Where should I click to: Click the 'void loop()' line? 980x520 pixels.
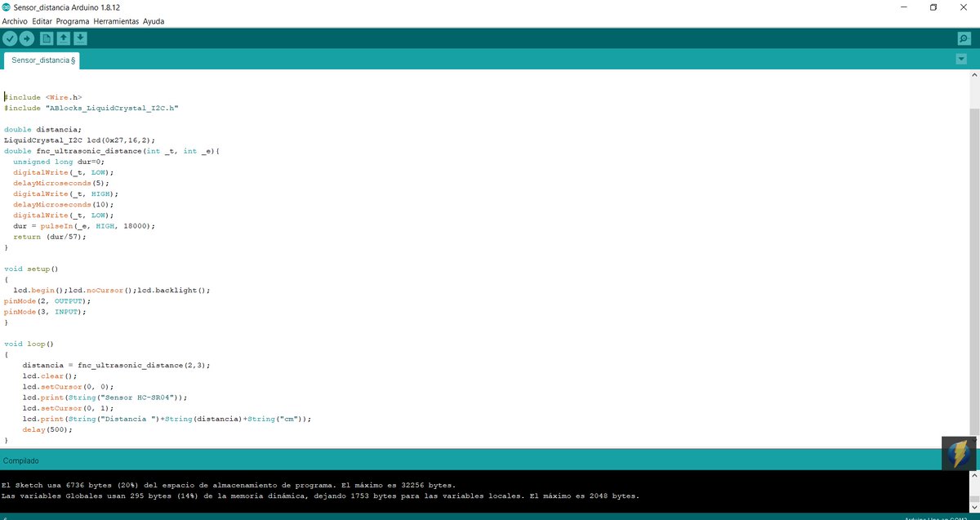[x=29, y=344]
